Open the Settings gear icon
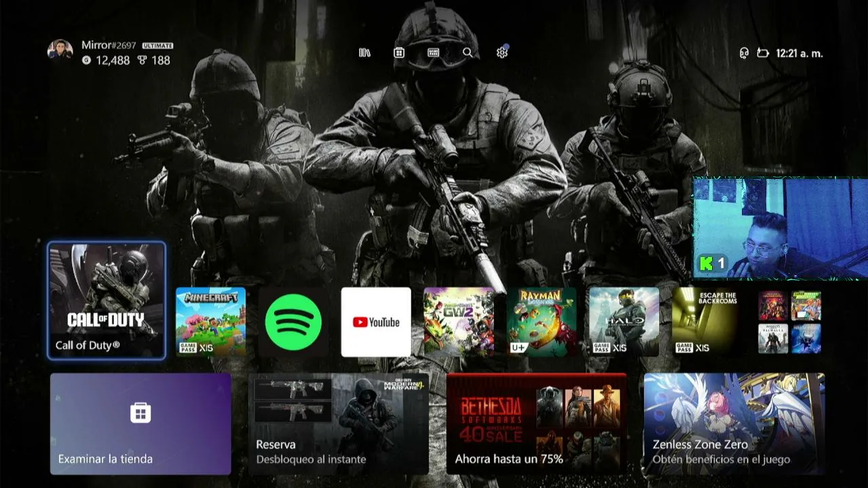The image size is (868, 488). coord(502,53)
